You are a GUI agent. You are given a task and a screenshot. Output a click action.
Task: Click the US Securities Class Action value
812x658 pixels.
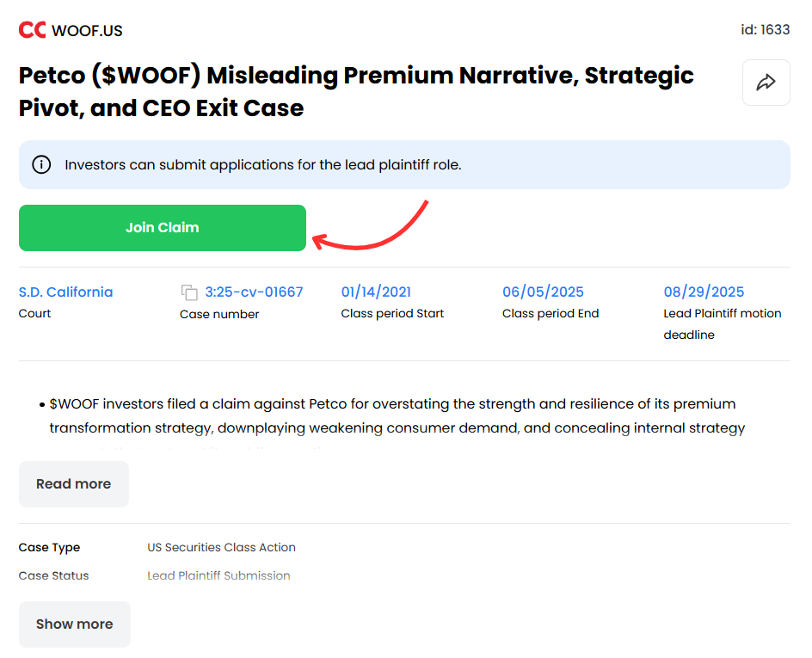(x=221, y=547)
